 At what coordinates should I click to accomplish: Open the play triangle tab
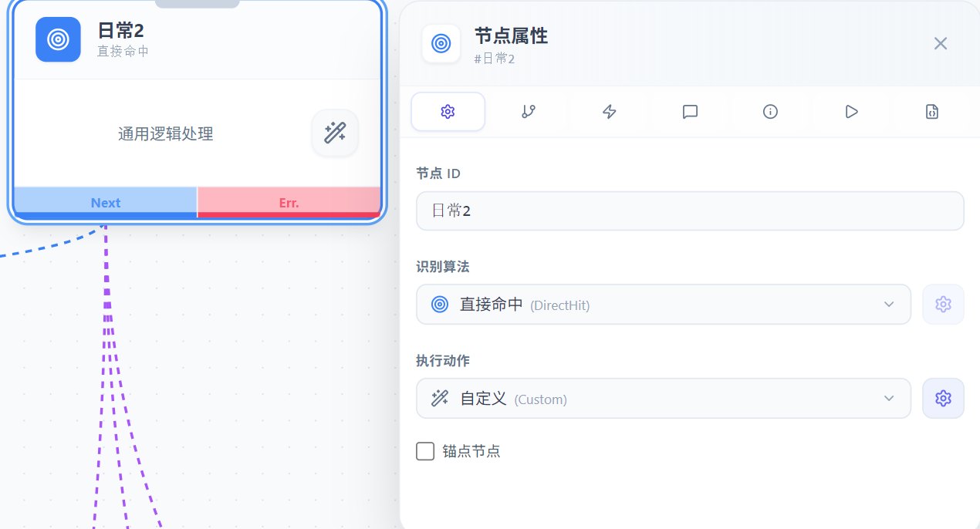point(851,112)
